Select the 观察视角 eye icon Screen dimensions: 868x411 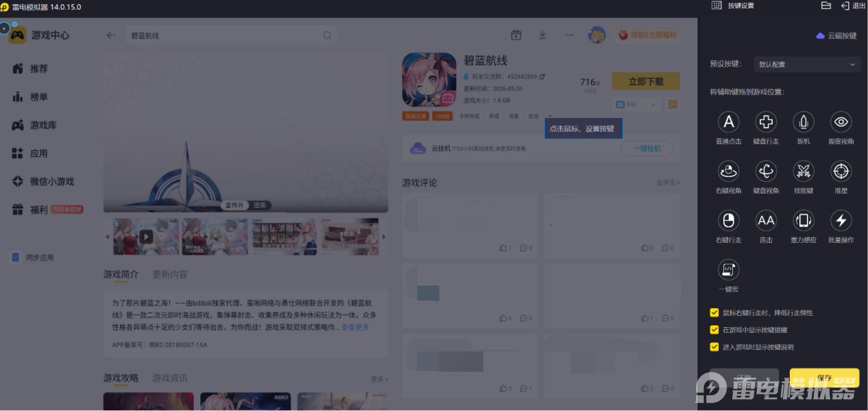pos(841,122)
